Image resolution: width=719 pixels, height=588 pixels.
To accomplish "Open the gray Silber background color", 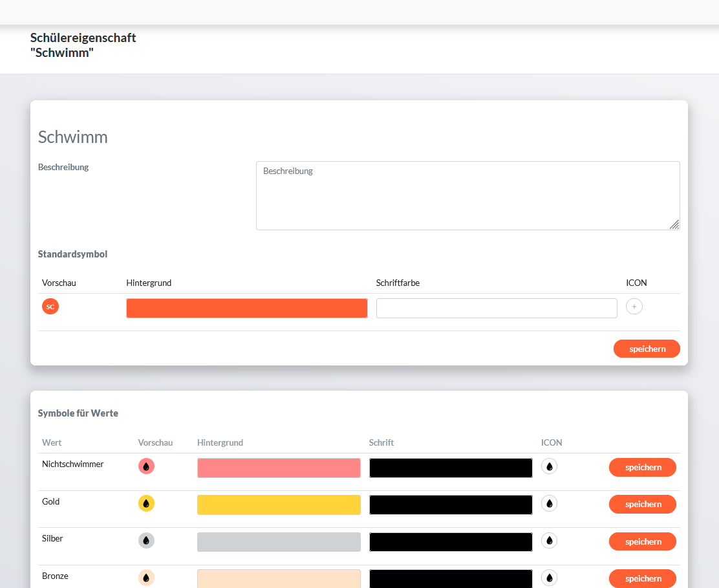I will [x=279, y=542].
